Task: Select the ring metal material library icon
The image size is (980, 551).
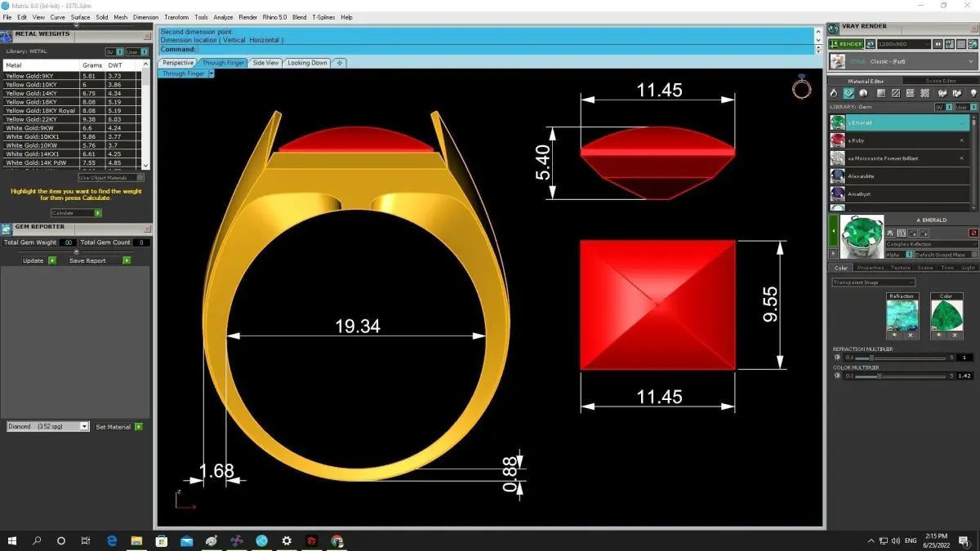Action: coord(835,93)
